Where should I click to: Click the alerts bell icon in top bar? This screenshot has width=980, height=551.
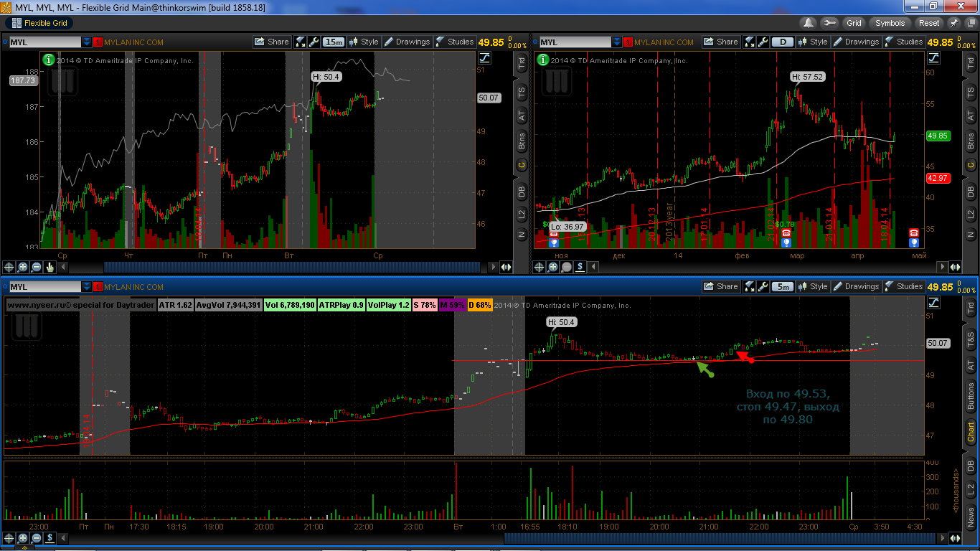[x=808, y=23]
